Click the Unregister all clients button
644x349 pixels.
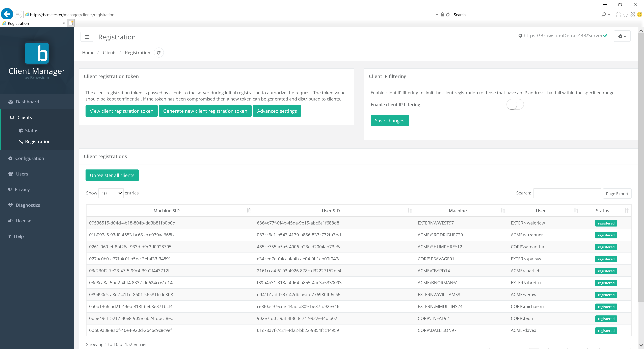(x=112, y=175)
